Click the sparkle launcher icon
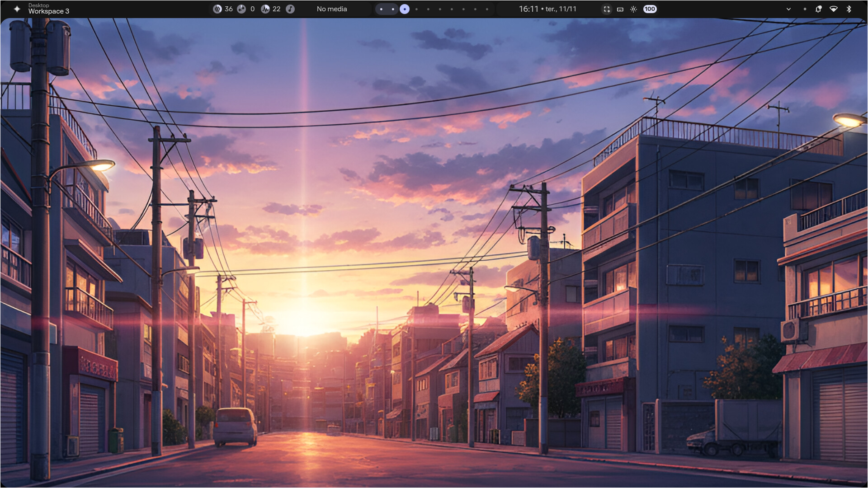868x488 pixels. (x=17, y=9)
